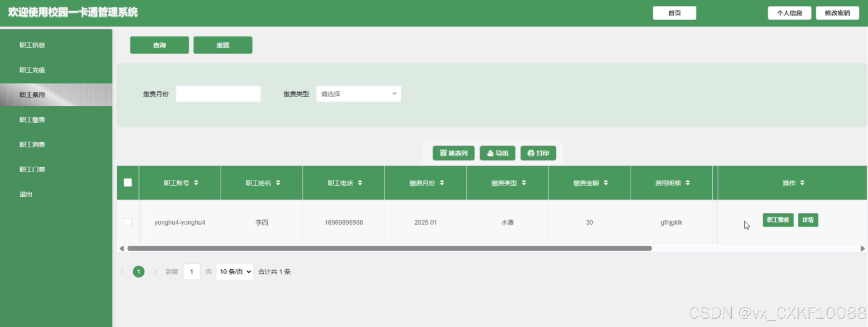Click next page arrow in pagination
The height and width of the screenshot is (327, 868).
click(155, 272)
